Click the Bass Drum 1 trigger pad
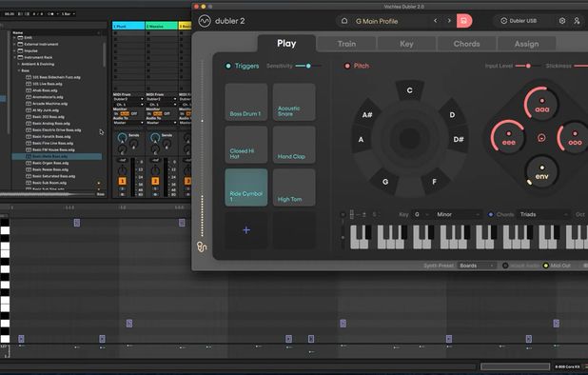Viewport: 588px width, 375px height. point(246,102)
